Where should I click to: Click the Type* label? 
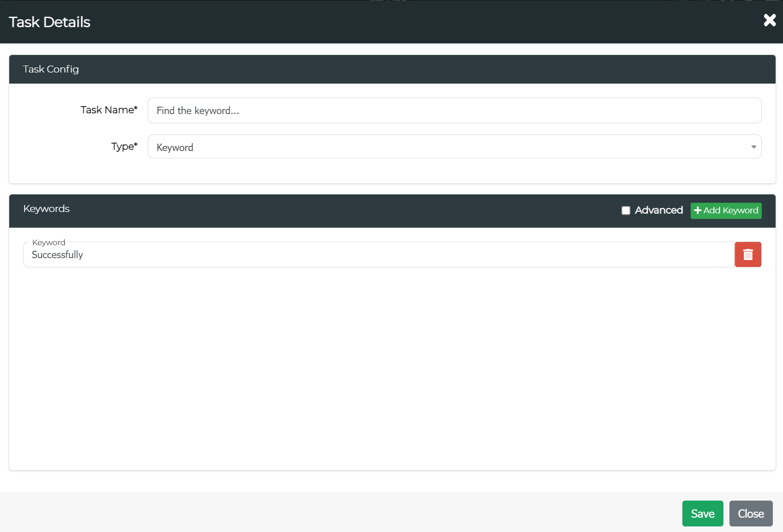(x=124, y=146)
